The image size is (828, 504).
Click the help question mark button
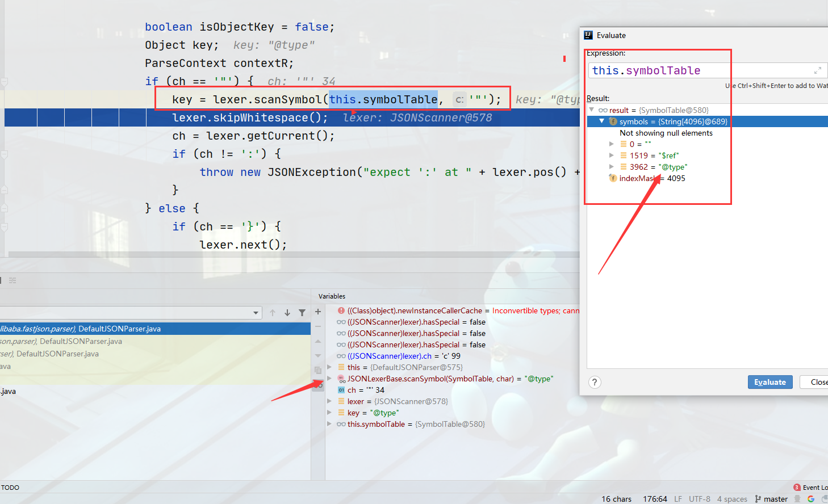[x=595, y=382]
